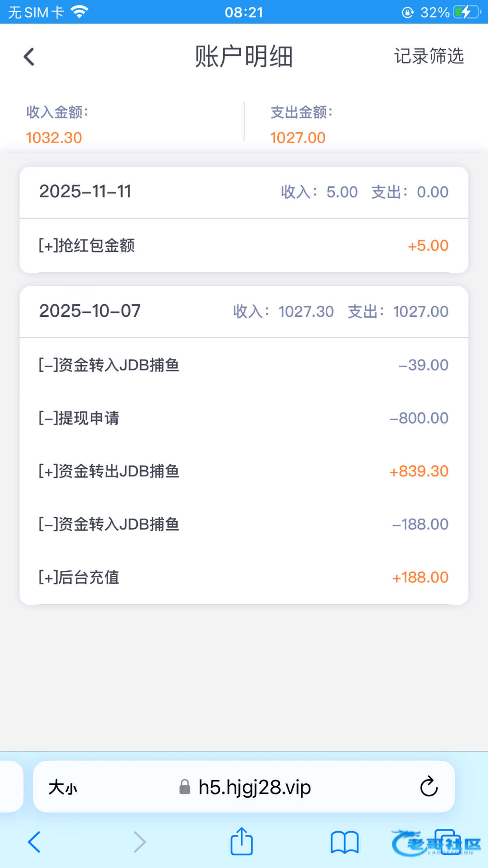Go back with Safari's back arrow
Viewport: 488px width, 868px height.
point(34,842)
